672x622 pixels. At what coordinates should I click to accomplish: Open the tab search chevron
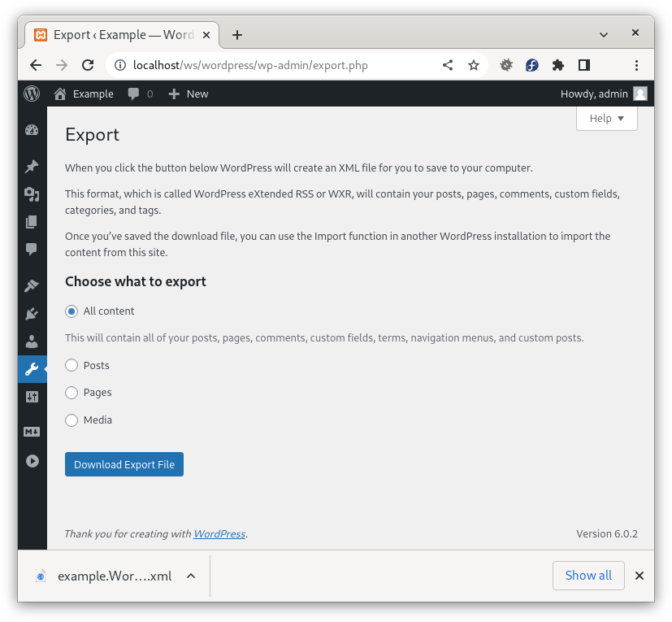click(604, 34)
